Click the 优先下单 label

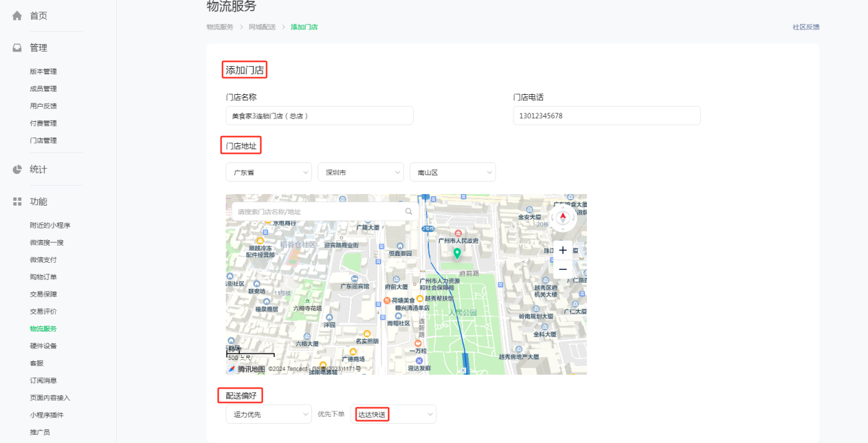tap(331, 414)
